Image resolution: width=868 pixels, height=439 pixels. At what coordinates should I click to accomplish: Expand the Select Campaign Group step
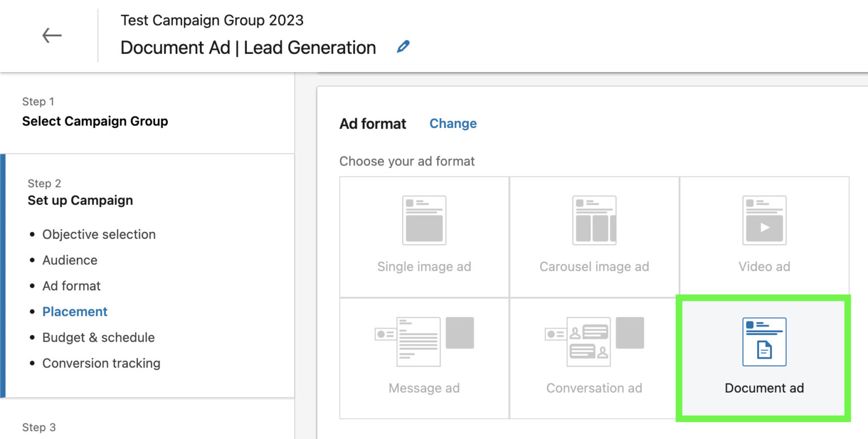coord(95,121)
